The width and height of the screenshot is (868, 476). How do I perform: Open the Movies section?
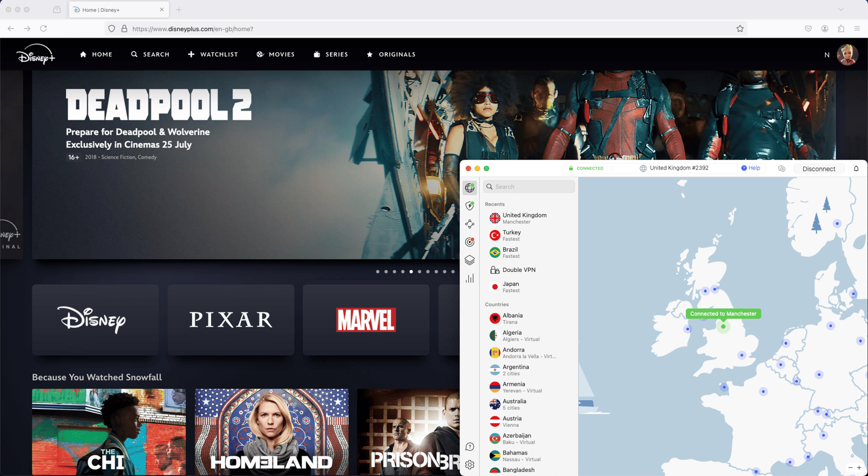click(275, 54)
